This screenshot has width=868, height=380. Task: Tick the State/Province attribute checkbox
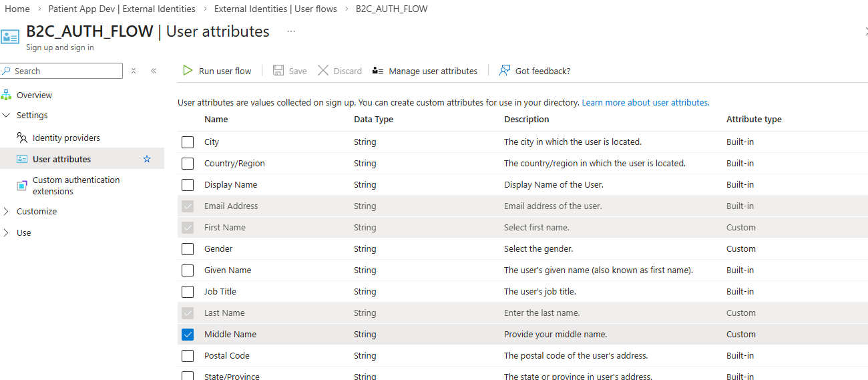(x=188, y=376)
